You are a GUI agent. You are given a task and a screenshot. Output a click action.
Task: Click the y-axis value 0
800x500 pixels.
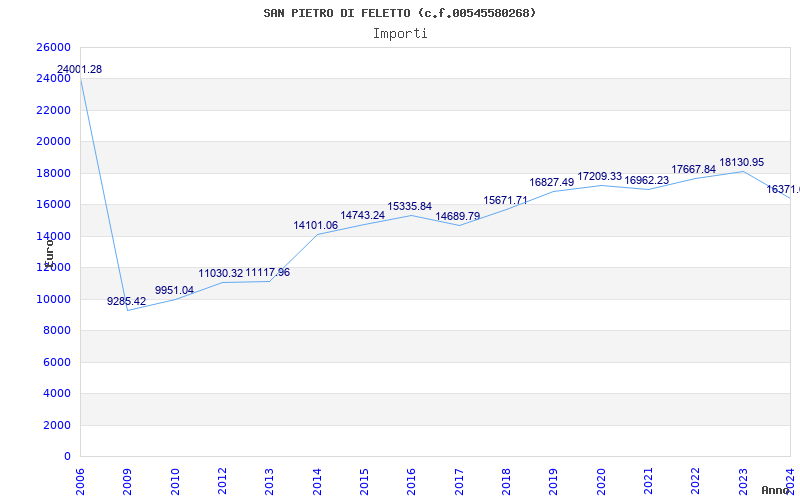[67, 457]
